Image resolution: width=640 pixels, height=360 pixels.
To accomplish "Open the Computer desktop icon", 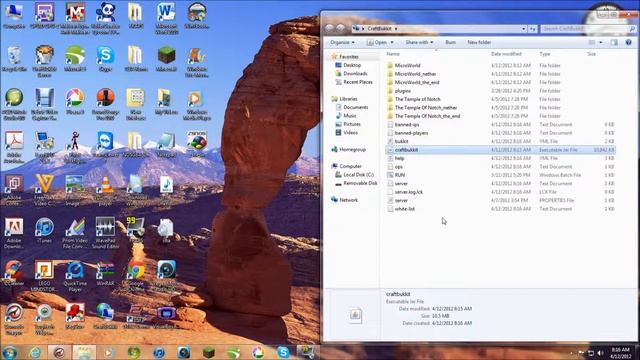I will pos(14,16).
